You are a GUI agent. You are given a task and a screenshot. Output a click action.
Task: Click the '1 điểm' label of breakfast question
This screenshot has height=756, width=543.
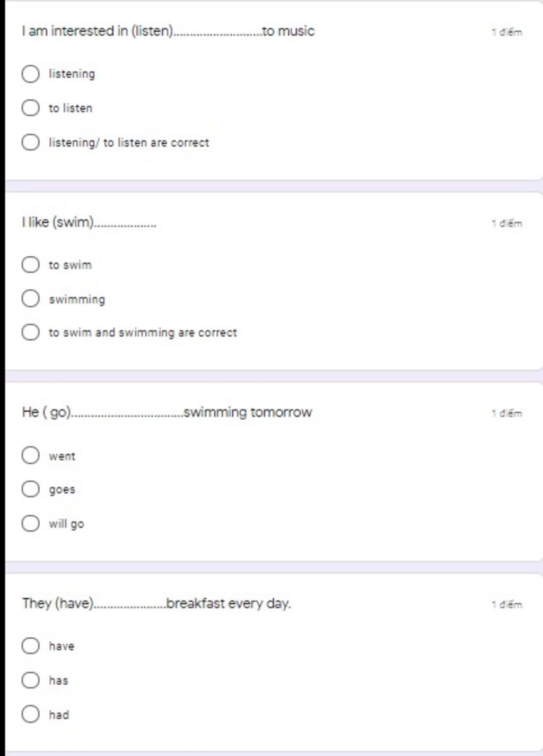[507, 604]
